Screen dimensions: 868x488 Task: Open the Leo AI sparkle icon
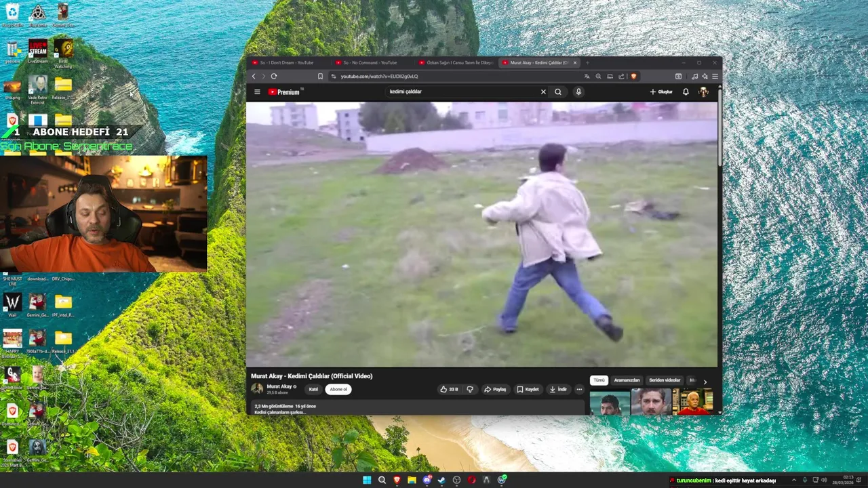click(705, 77)
